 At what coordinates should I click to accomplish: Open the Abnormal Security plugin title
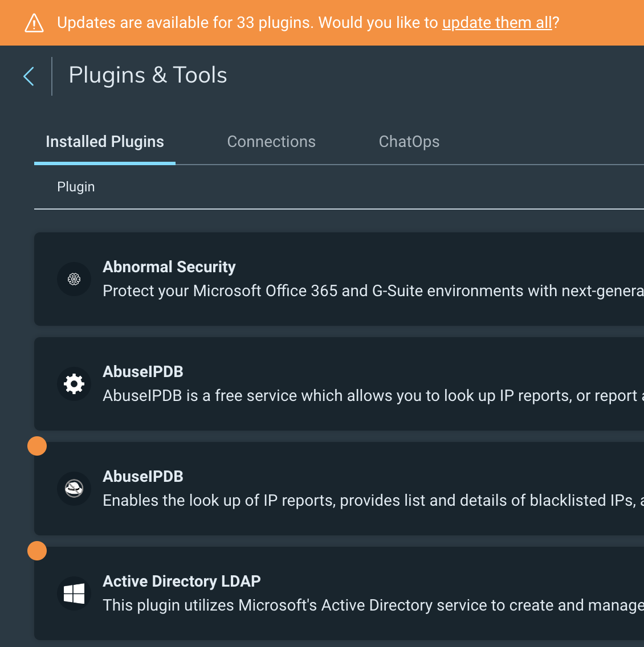click(x=169, y=267)
